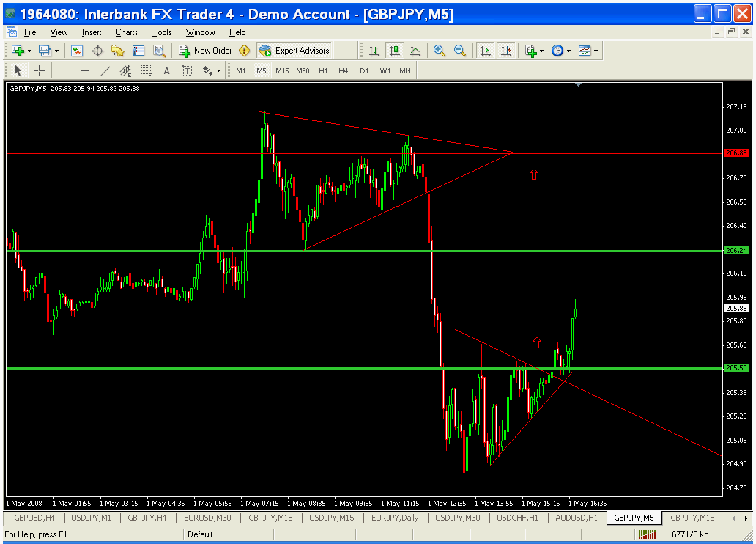
Task: Switch chart to bar chart mode
Action: [x=374, y=51]
